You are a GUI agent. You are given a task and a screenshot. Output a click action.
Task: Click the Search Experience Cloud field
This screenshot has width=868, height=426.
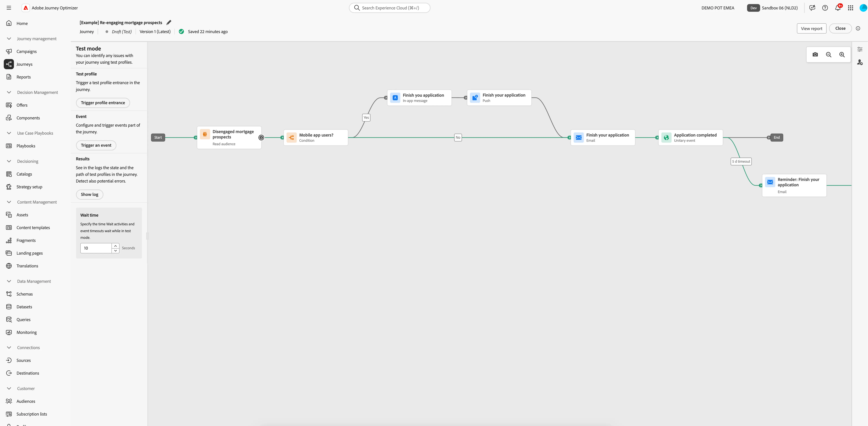coord(389,8)
